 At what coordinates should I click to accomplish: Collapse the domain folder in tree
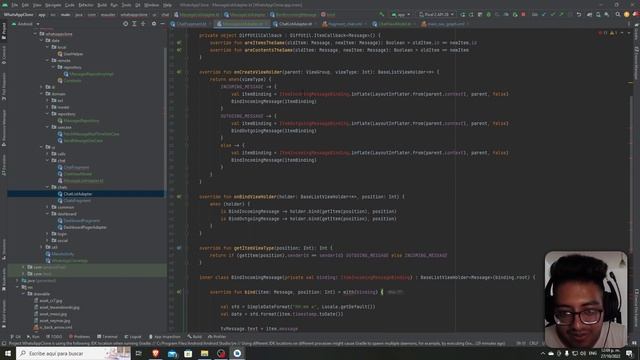(42, 93)
